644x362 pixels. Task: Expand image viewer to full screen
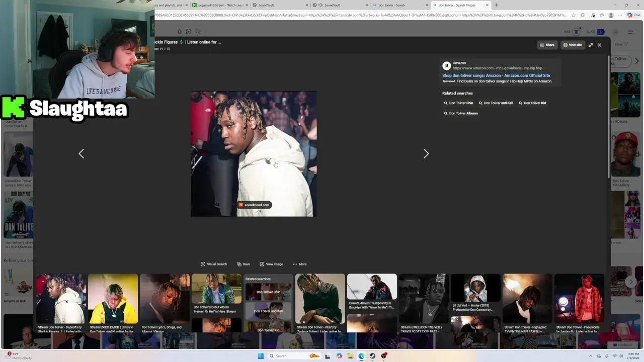click(x=591, y=45)
